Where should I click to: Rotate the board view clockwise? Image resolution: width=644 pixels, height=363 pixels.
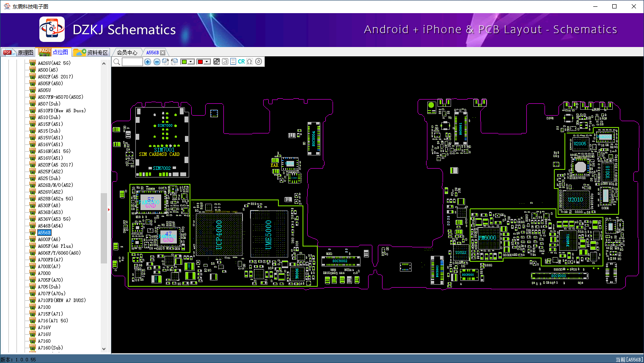165,62
